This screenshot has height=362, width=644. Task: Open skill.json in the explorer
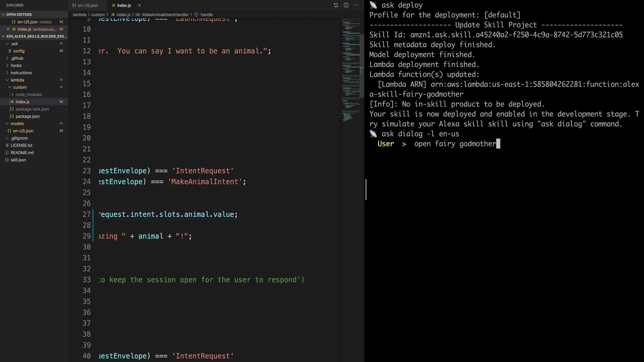pos(18,160)
